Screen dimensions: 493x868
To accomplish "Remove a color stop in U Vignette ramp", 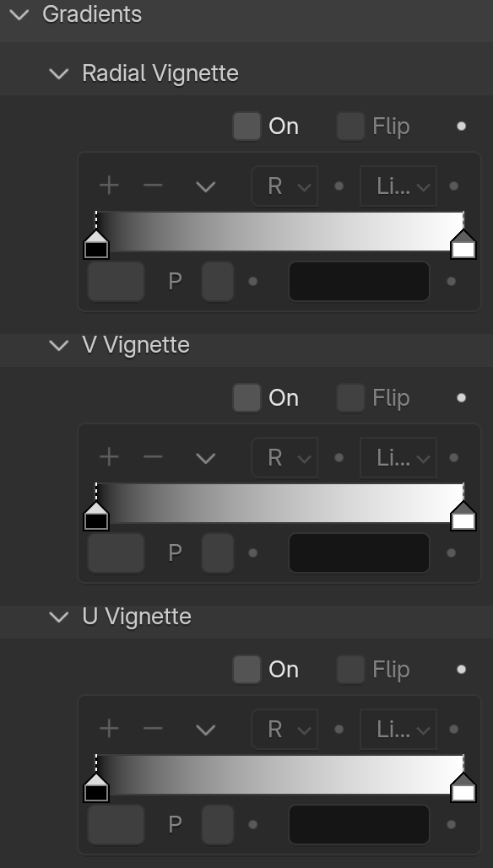I will pyautogui.click(x=153, y=729).
